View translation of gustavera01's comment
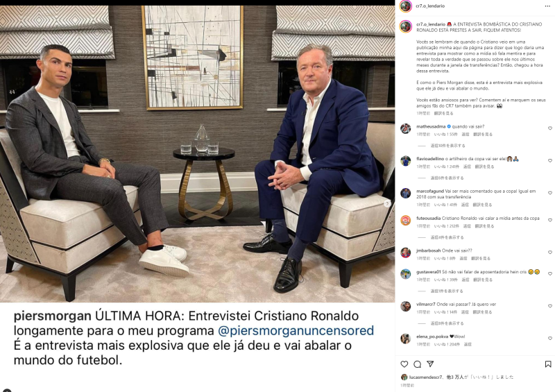The image size is (555, 392). 483,280
